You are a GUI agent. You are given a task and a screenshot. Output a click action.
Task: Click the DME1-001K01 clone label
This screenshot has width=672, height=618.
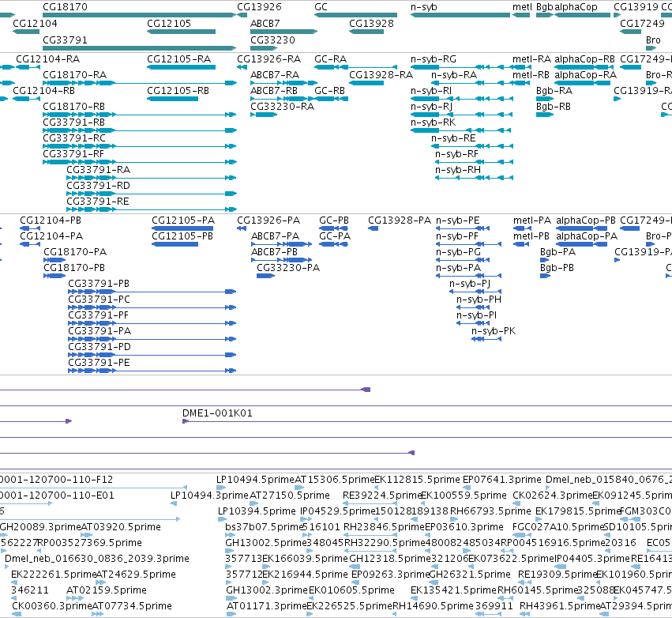coord(217,413)
